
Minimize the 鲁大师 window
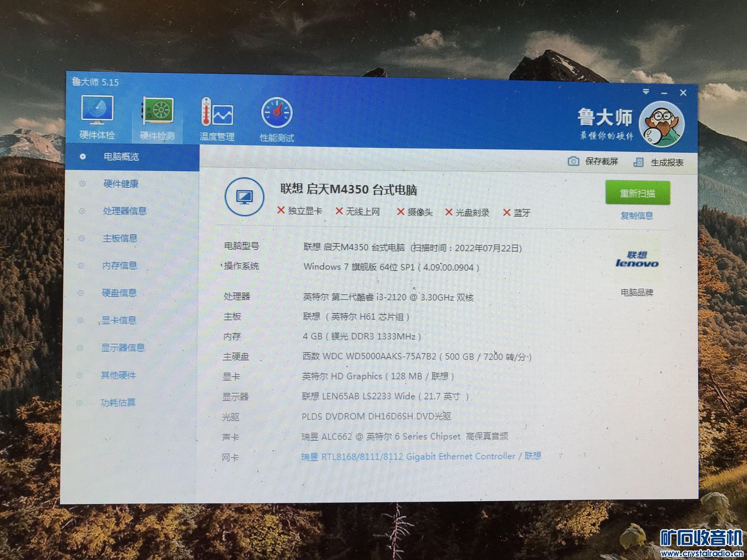(x=664, y=92)
